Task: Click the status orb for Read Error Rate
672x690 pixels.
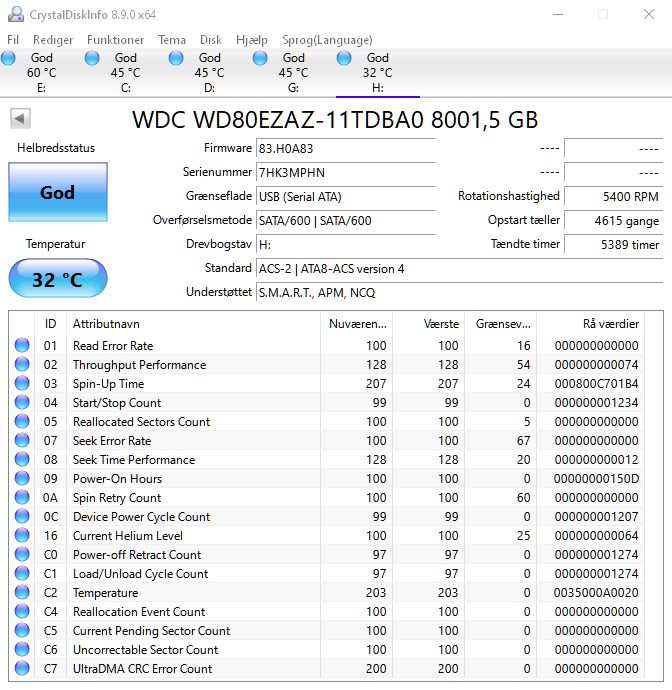Action: click(22, 345)
